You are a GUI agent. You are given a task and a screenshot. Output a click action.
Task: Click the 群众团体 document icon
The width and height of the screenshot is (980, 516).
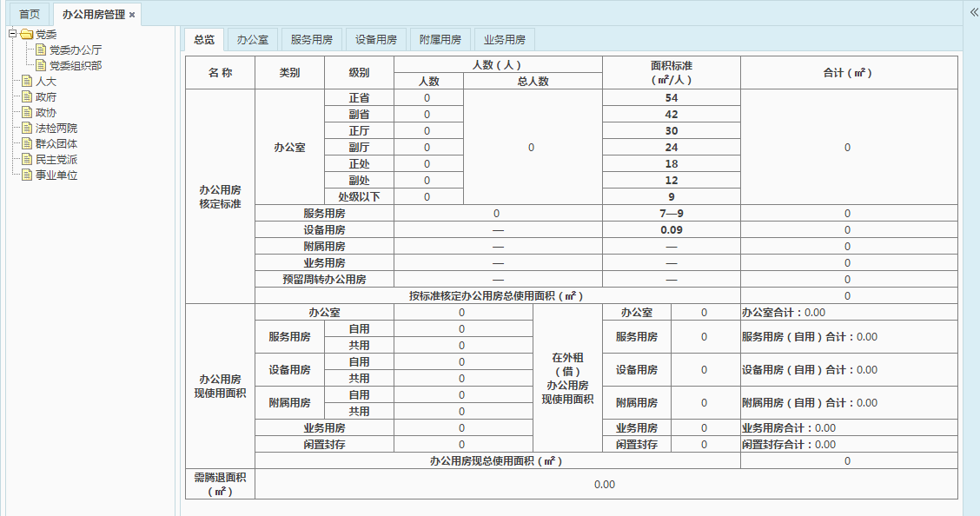(27, 143)
